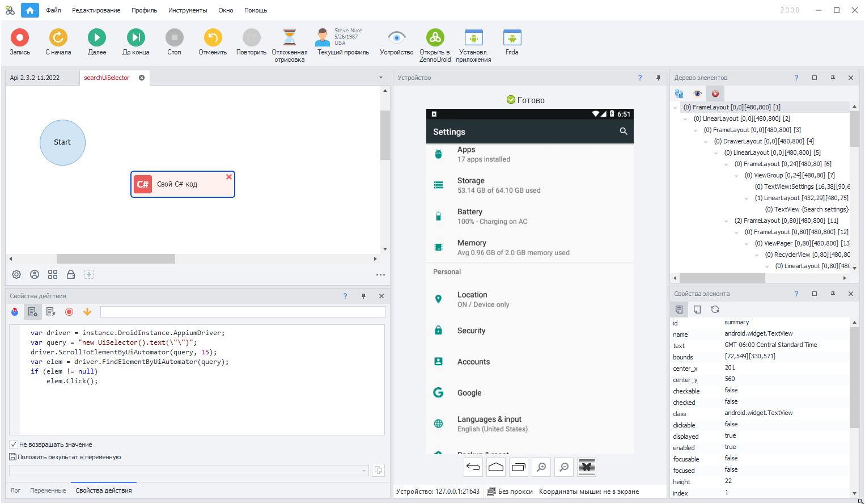The width and height of the screenshot is (865, 504).
Task: Open Storage in device Settings
Action: (x=529, y=185)
